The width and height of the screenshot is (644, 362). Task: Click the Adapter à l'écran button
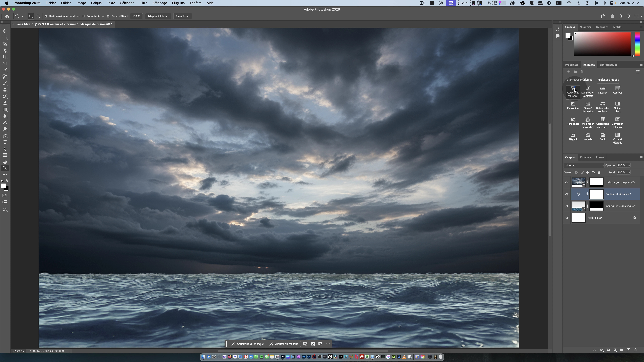pyautogui.click(x=158, y=16)
